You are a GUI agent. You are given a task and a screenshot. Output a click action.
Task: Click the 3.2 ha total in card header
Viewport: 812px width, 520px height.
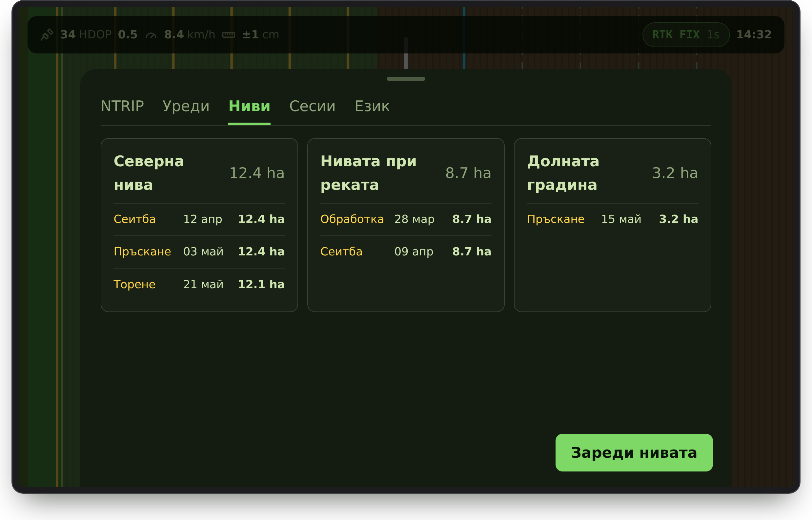point(675,173)
